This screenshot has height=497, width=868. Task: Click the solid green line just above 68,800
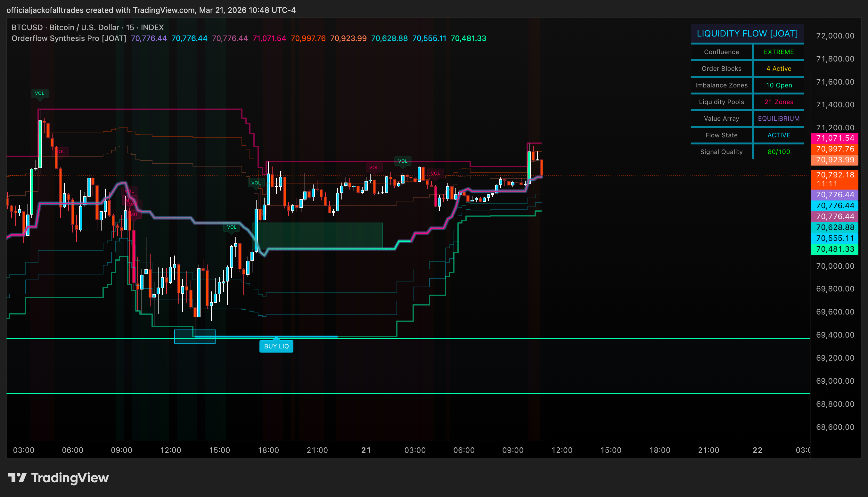tap(408, 394)
